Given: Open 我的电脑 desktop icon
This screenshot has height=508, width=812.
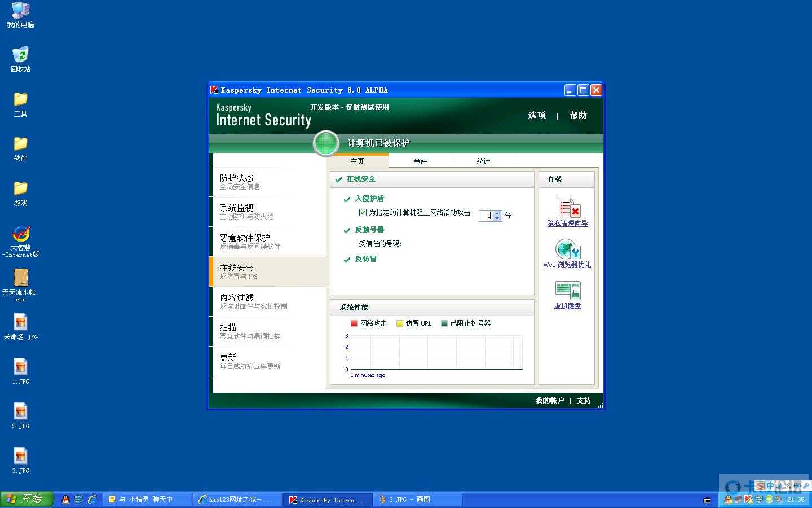Looking at the screenshot, I should click(x=20, y=15).
